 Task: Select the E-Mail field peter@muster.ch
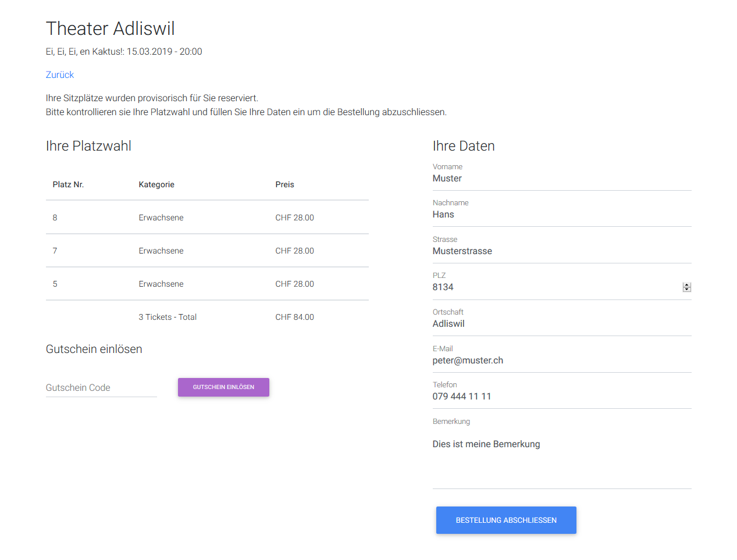[x=562, y=361]
